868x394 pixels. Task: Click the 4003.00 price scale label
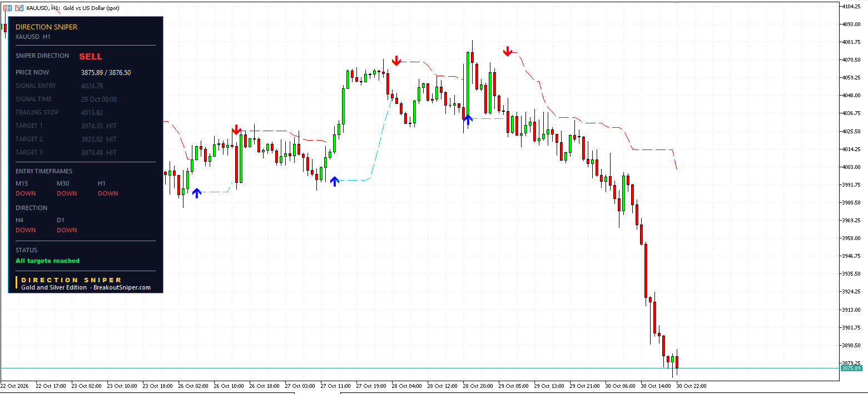852,167
